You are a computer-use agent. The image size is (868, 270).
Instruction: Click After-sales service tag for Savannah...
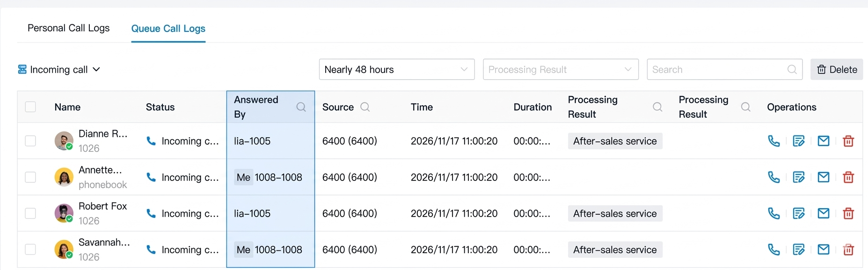[615, 249]
